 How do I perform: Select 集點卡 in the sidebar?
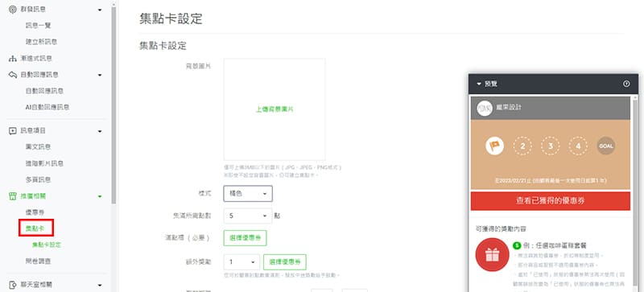pyautogui.click(x=35, y=228)
